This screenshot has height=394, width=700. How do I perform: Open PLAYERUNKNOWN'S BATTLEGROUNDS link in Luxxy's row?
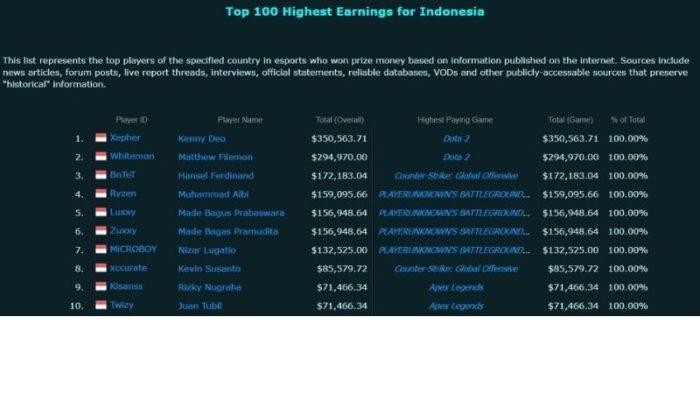tap(454, 213)
